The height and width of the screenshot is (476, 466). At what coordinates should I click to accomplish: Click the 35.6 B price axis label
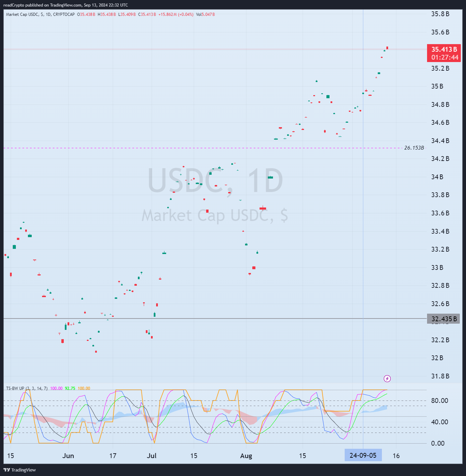click(440, 32)
